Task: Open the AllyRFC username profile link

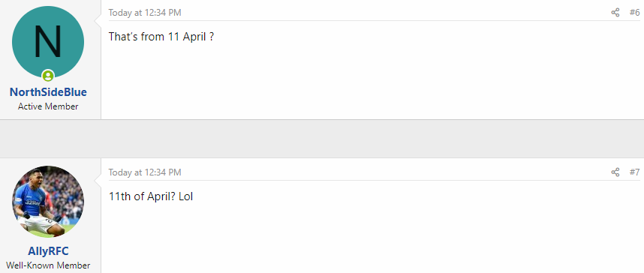Action: [48, 251]
